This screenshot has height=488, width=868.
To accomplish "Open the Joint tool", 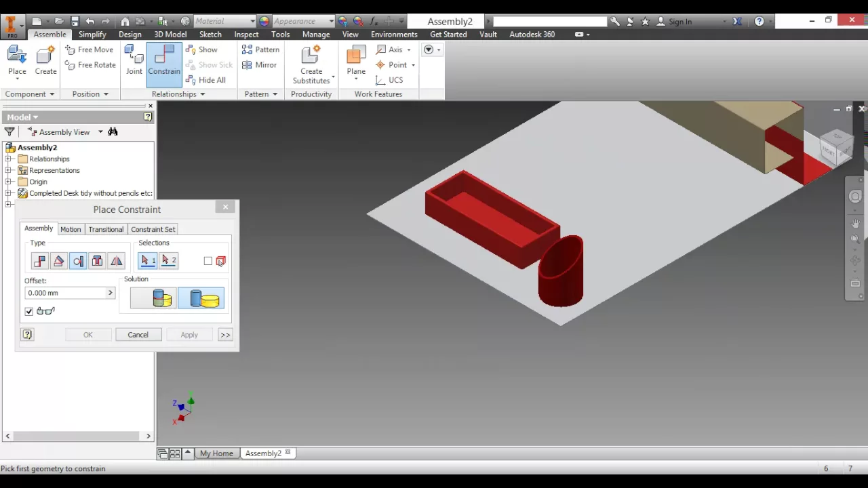I will click(x=134, y=61).
